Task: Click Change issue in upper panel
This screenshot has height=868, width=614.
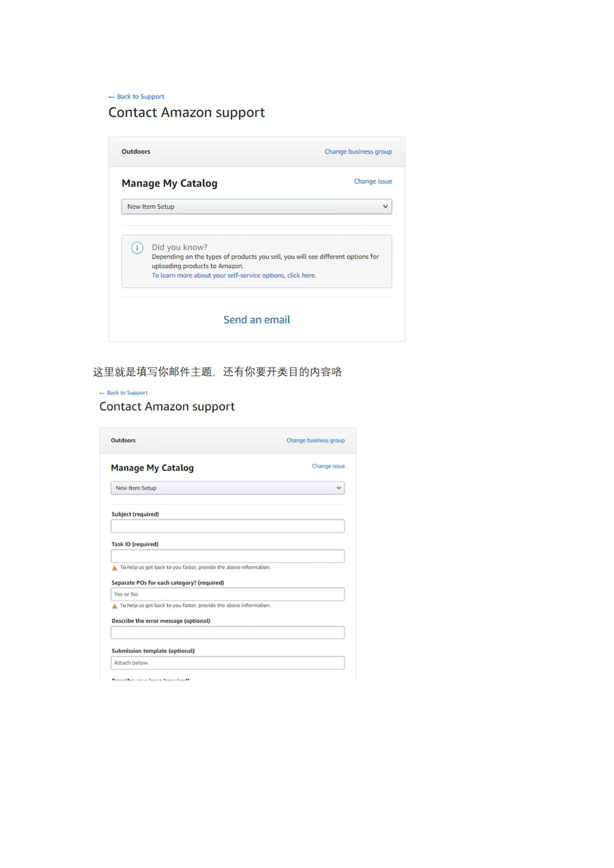Action: [x=372, y=182]
